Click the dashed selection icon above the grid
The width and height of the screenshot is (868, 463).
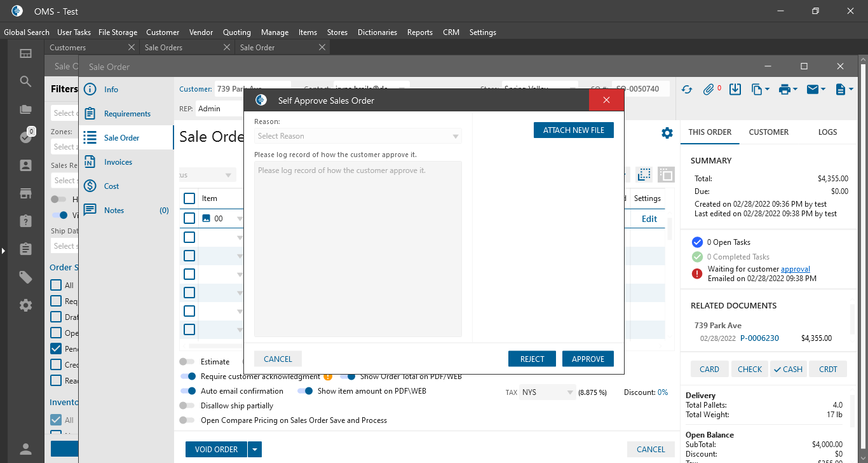coord(644,174)
